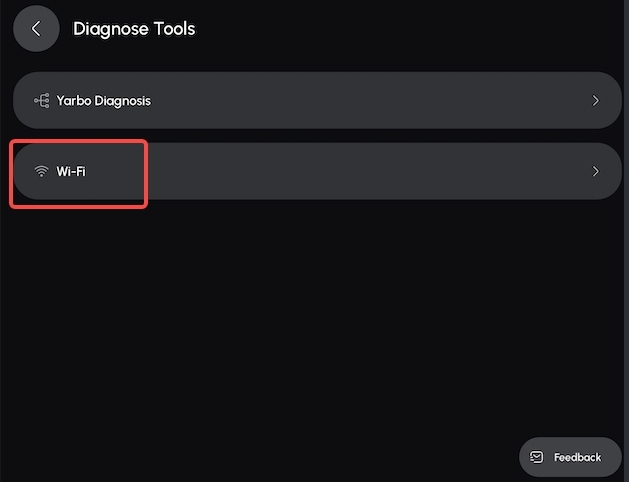
Task: Click the Yarbo Diagnosis tree diagram icon
Action: click(42, 100)
